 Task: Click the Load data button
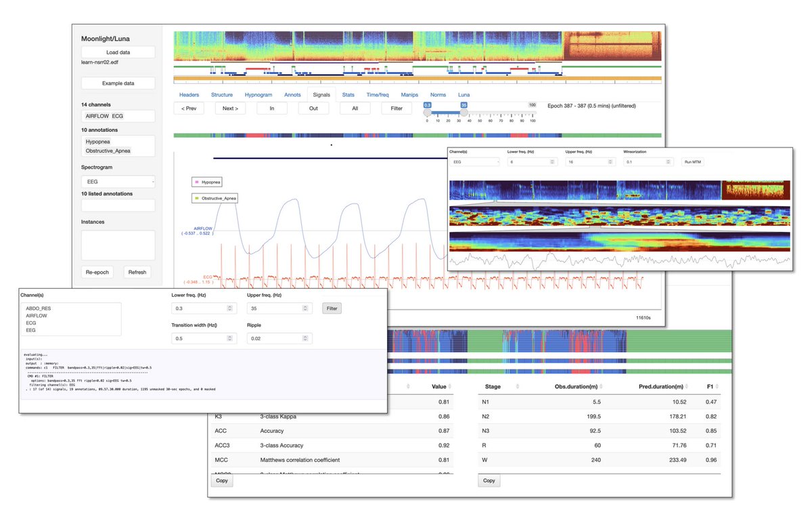tap(118, 52)
